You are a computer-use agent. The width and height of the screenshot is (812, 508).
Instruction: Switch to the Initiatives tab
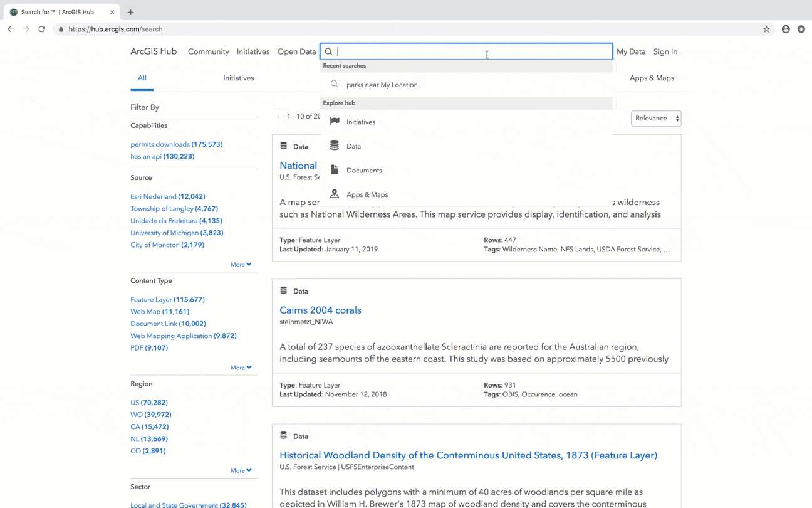[238, 78]
